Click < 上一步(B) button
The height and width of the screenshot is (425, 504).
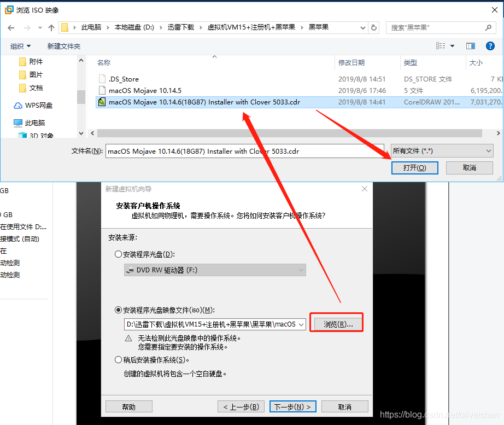[x=241, y=406]
